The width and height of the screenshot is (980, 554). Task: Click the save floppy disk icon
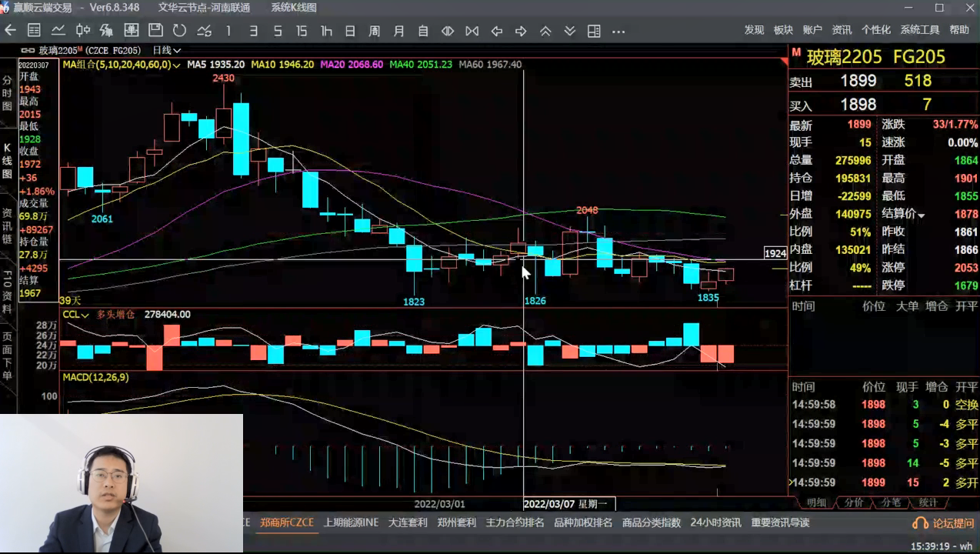click(155, 31)
